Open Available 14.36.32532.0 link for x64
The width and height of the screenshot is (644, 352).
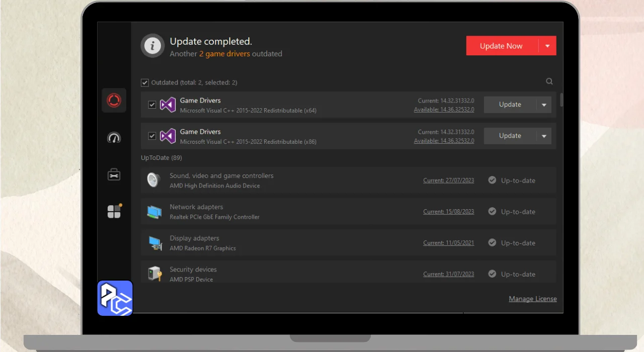tap(444, 110)
